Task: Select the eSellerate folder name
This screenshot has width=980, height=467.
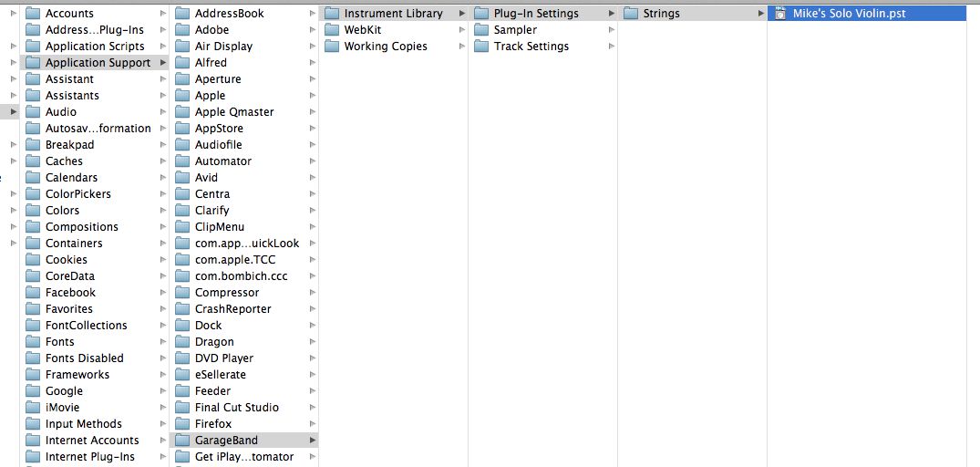Action: pyautogui.click(x=221, y=375)
